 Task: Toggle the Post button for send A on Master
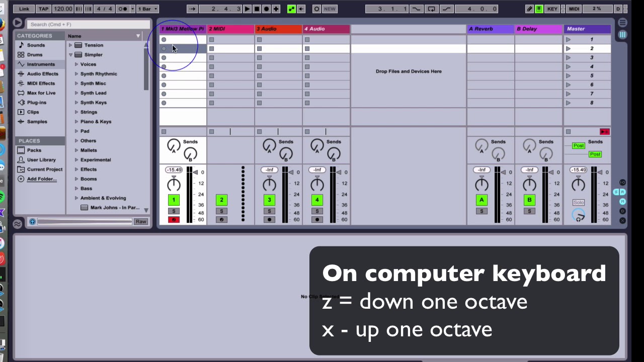point(579,146)
